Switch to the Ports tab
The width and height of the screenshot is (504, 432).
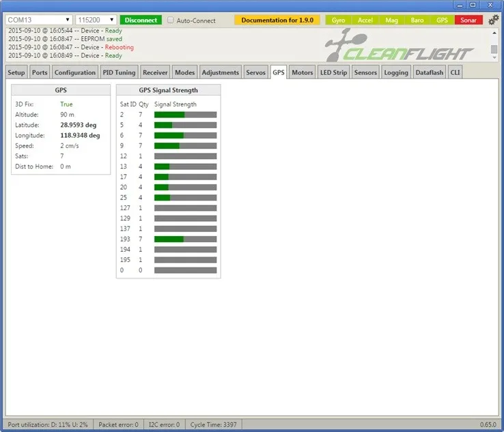click(40, 72)
